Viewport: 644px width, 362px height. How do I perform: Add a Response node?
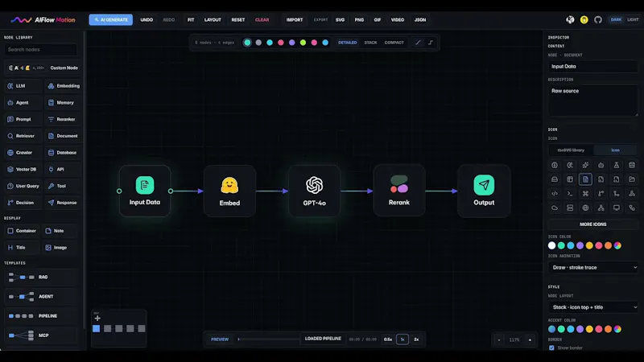point(64,203)
